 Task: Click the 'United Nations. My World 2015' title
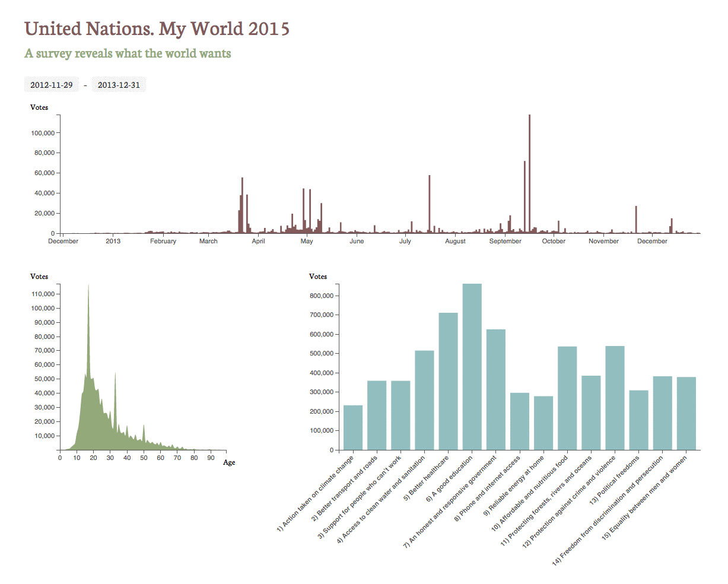(157, 28)
